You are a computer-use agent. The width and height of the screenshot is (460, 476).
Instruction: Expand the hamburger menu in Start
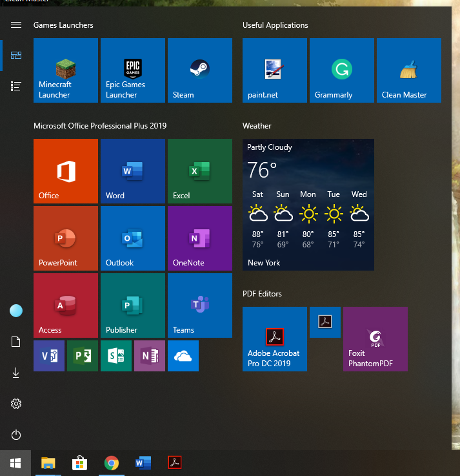coord(16,25)
